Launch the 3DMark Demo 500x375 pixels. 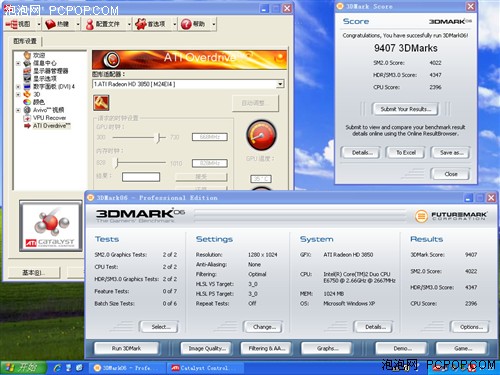click(402, 348)
